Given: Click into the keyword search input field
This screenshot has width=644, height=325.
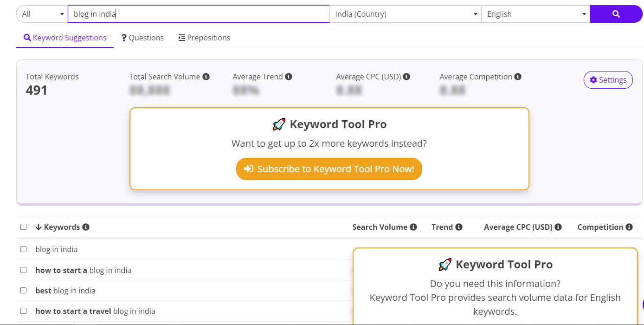Looking at the screenshot, I should tap(199, 14).
